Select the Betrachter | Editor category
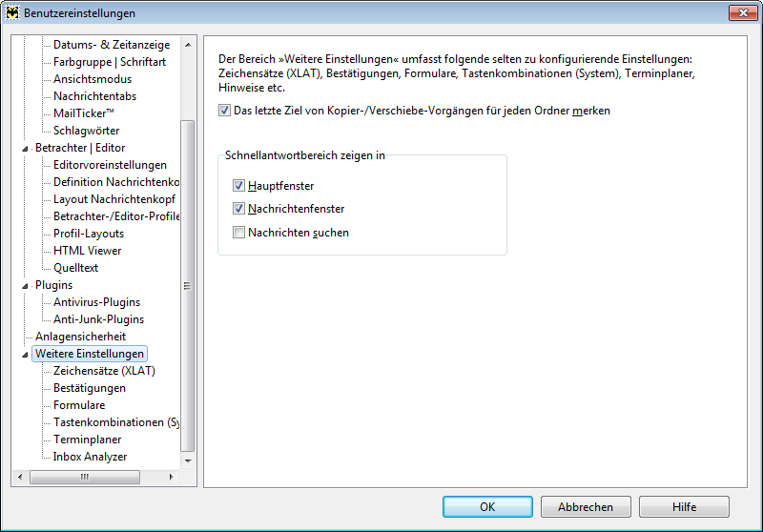 point(80,148)
